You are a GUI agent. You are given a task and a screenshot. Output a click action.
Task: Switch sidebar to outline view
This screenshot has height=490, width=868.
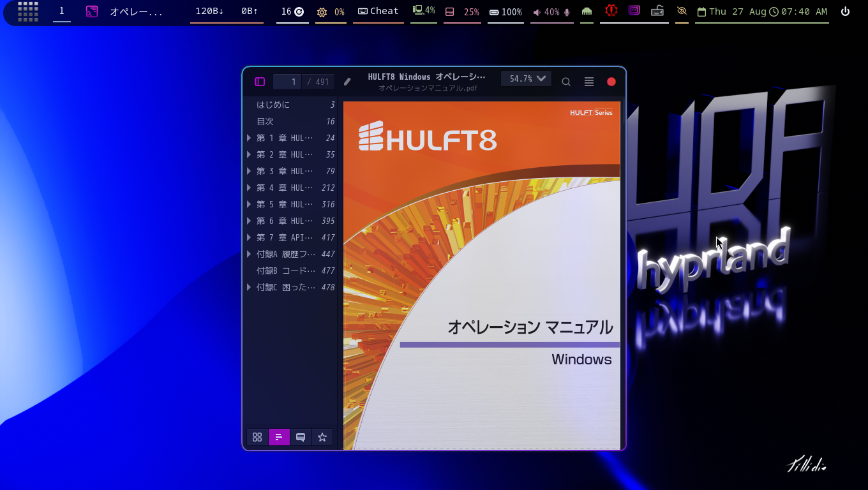pos(279,437)
